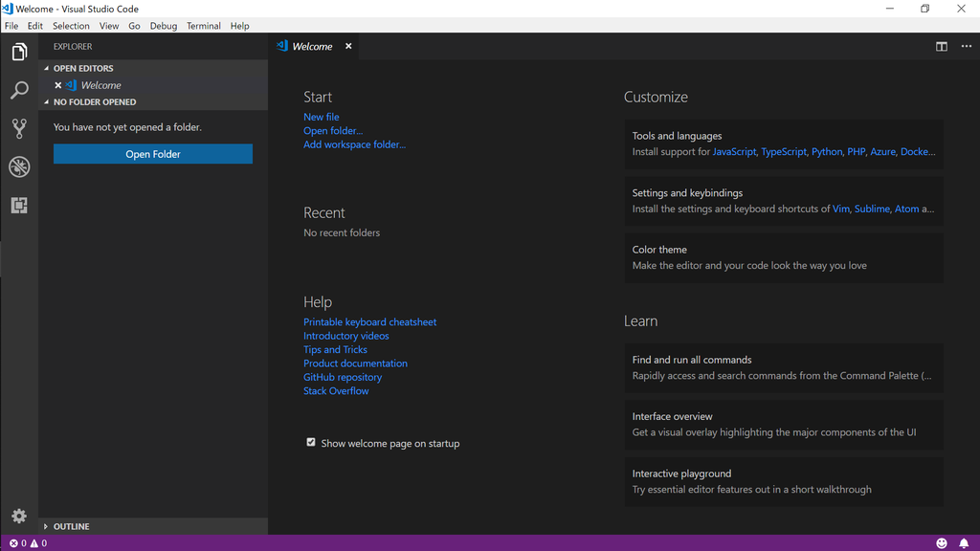The width and height of the screenshot is (980, 551).
Task: Close Welcome in Open Editors list
Action: [x=58, y=85]
